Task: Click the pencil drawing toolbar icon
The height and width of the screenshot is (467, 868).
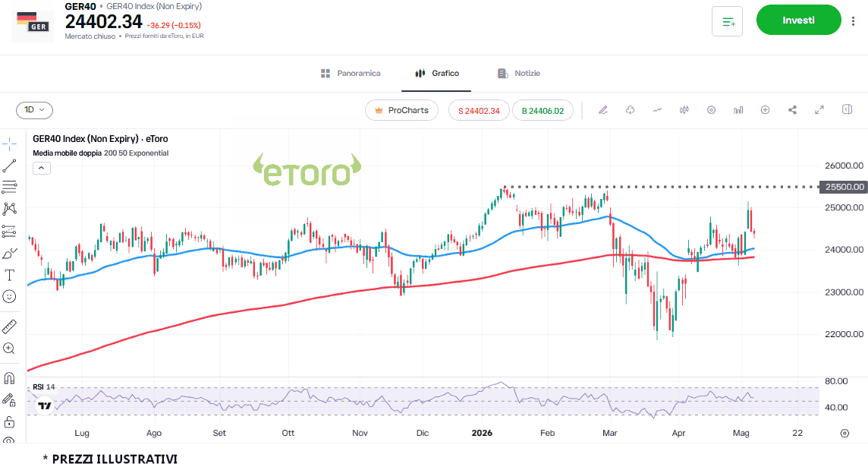Action: coord(603,110)
